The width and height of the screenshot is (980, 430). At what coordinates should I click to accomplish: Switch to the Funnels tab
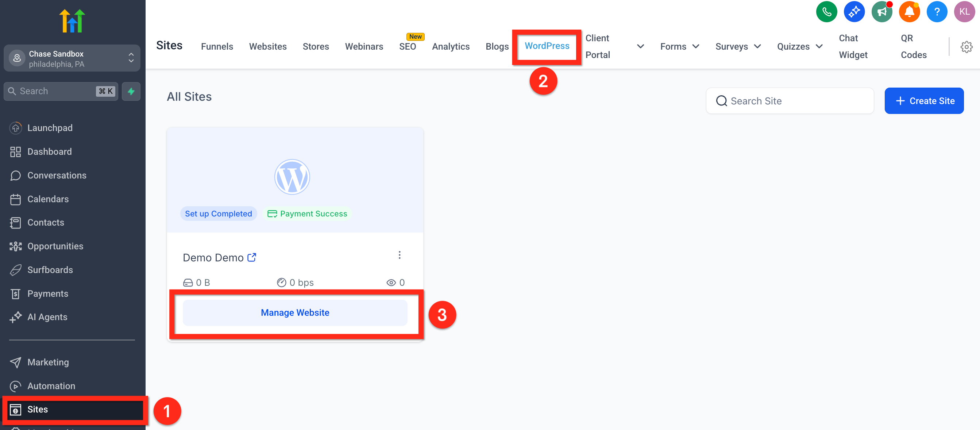pyautogui.click(x=217, y=46)
